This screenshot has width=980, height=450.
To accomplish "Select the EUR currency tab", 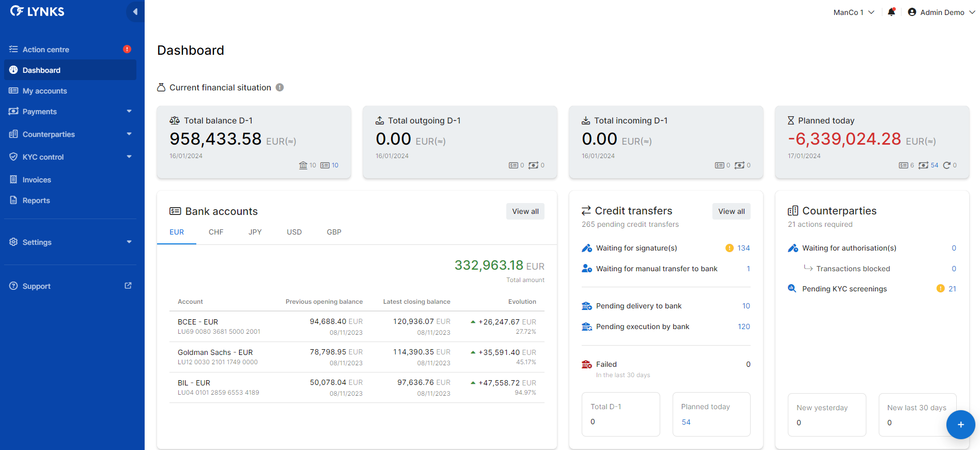I will pyautogui.click(x=177, y=232).
